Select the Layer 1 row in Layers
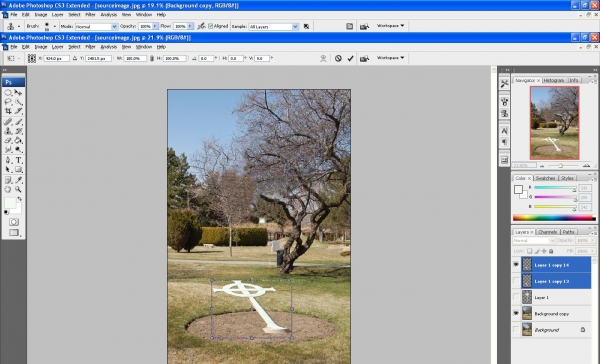The image size is (600, 364). coord(556,297)
